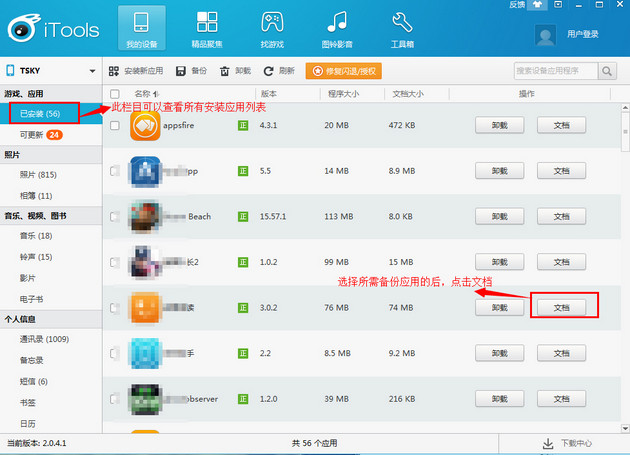The height and width of the screenshot is (455, 630).
Task: Click the 备份 backup toolbar button
Action: (x=191, y=71)
